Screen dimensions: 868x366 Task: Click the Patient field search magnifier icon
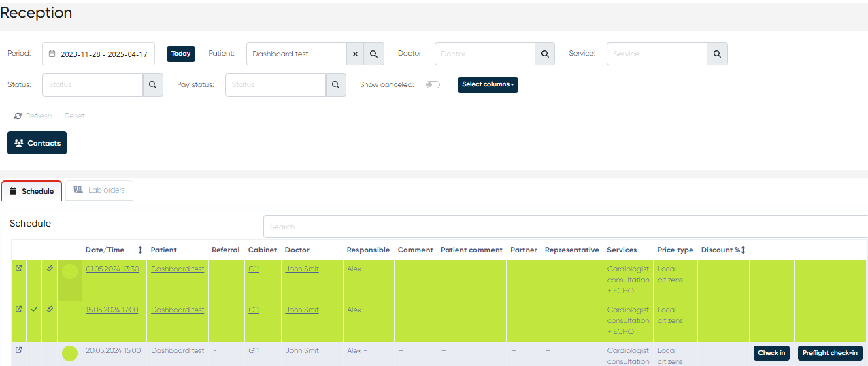(x=374, y=54)
